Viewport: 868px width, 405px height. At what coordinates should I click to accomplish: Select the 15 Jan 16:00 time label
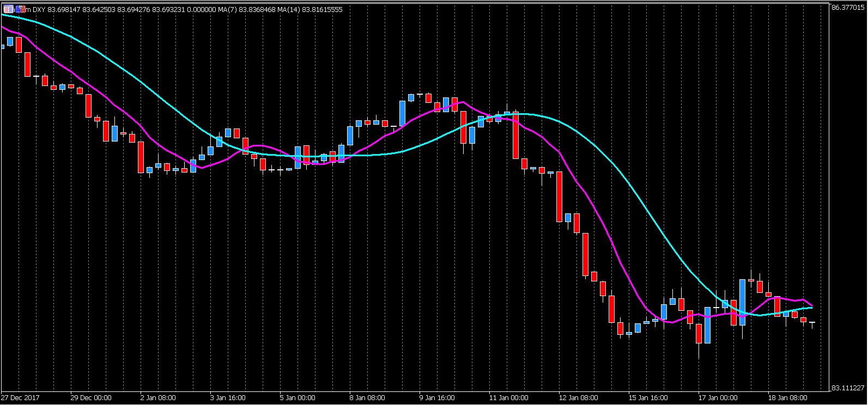648,398
